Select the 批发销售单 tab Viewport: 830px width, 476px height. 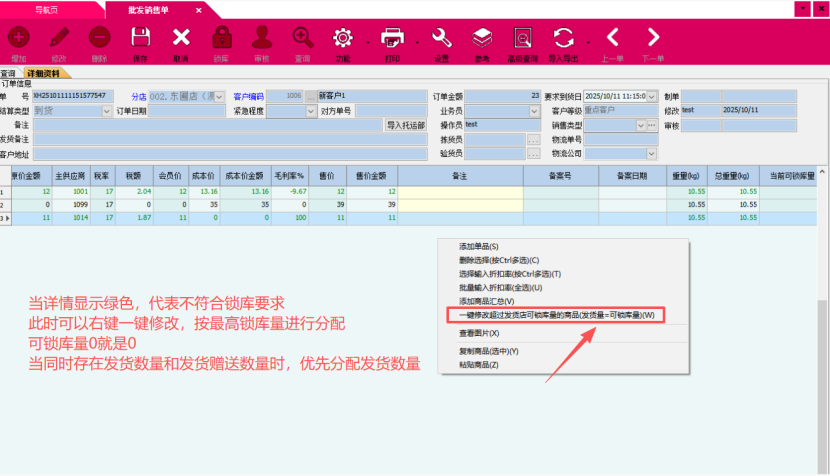click(x=148, y=10)
